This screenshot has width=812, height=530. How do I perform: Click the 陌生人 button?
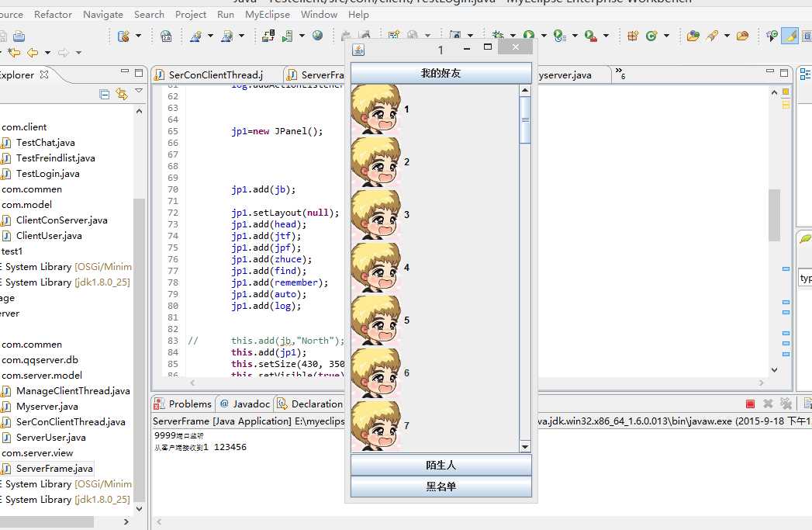441,465
